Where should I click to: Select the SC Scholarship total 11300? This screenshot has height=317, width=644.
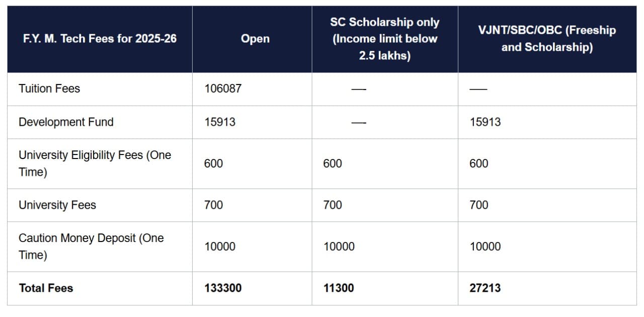coord(339,288)
